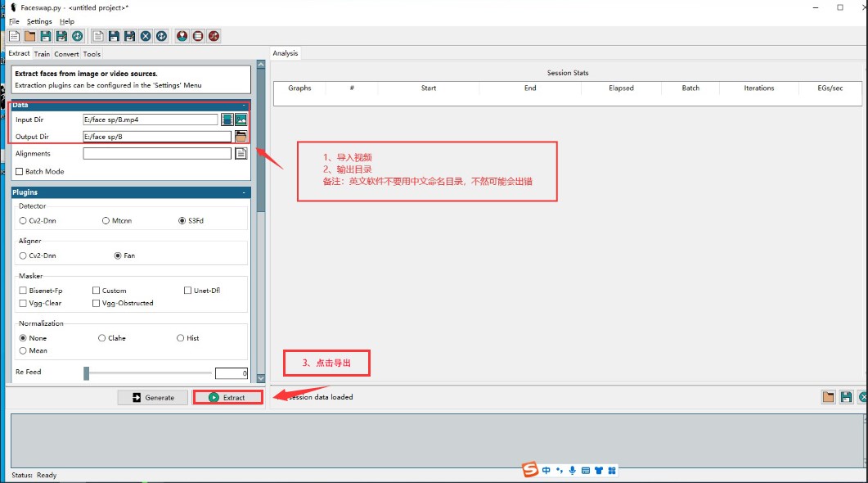
Task: Click the Generate button
Action: pyautogui.click(x=152, y=398)
